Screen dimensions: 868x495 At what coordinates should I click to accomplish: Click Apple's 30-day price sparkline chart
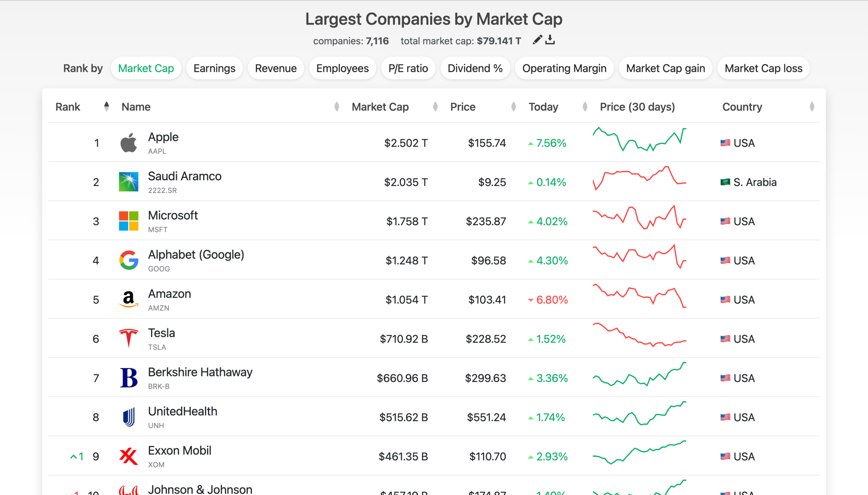pos(639,140)
